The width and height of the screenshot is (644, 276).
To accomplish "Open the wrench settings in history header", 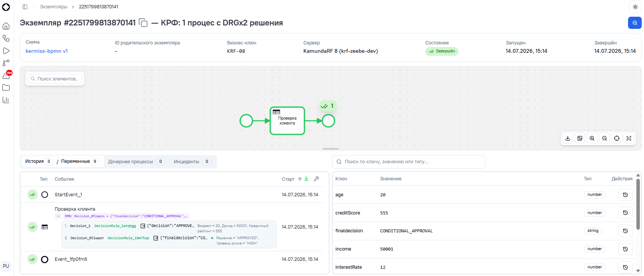I will (x=316, y=179).
